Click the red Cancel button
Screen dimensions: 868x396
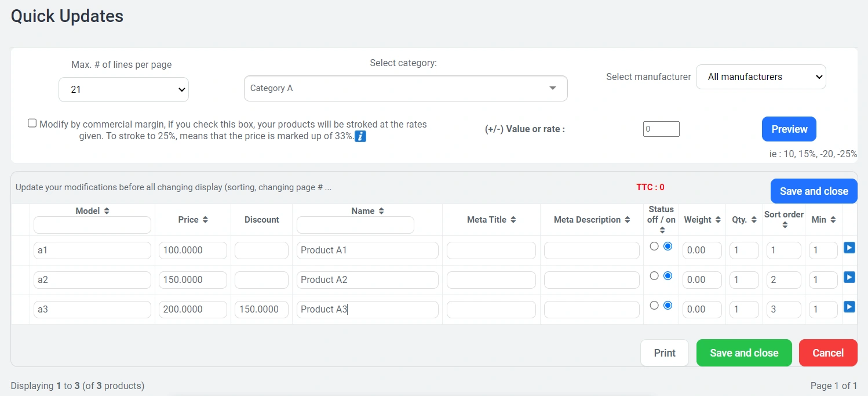pos(827,353)
